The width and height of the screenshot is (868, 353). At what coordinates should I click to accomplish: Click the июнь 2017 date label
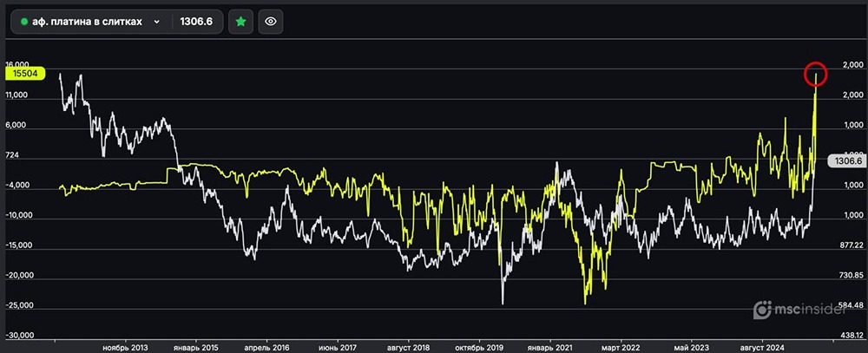pyautogui.click(x=338, y=348)
